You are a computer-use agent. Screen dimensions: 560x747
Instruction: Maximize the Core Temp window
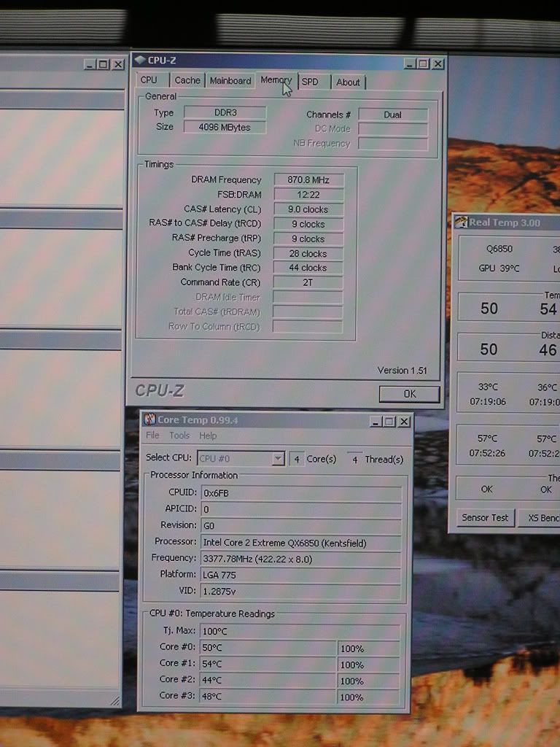[x=389, y=422]
